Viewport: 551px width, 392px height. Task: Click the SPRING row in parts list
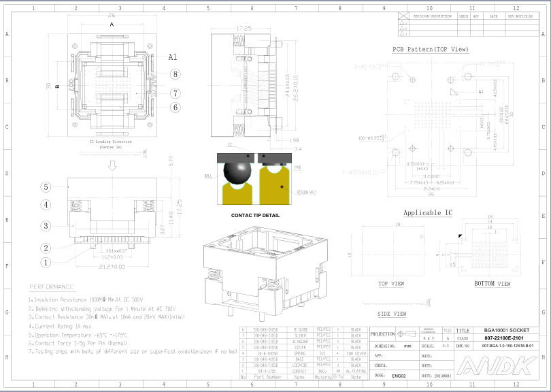(x=304, y=353)
